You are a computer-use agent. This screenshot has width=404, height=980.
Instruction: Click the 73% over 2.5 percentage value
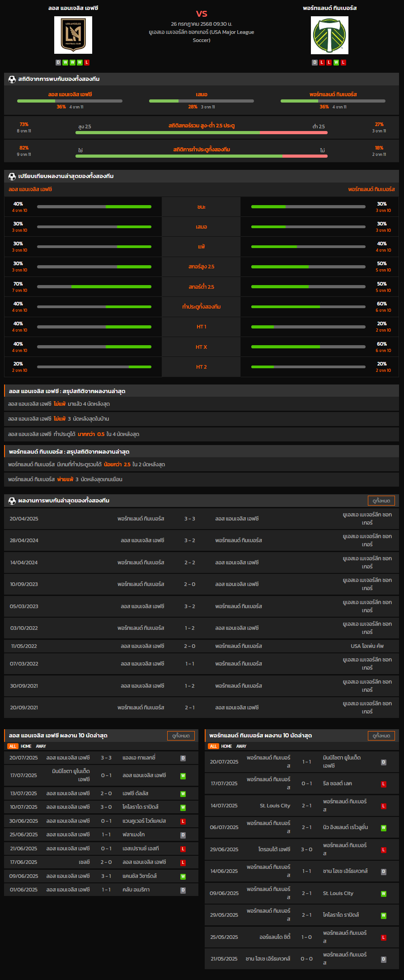[x=24, y=124]
